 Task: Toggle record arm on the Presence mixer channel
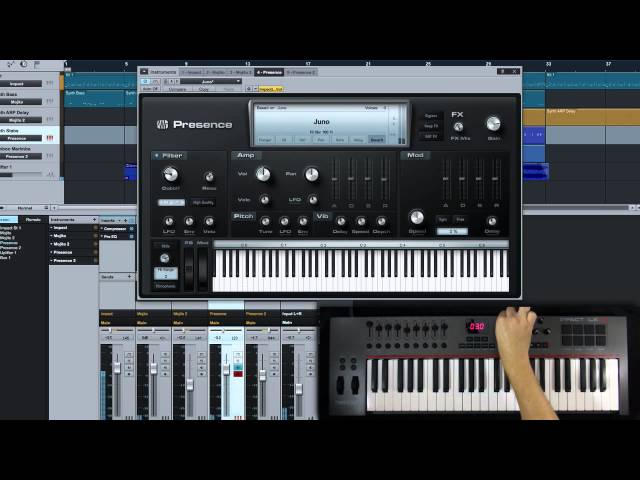[238, 374]
